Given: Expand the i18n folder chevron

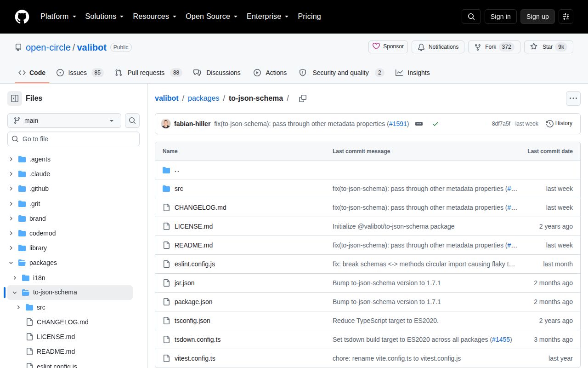Looking at the screenshot, I should (15, 278).
